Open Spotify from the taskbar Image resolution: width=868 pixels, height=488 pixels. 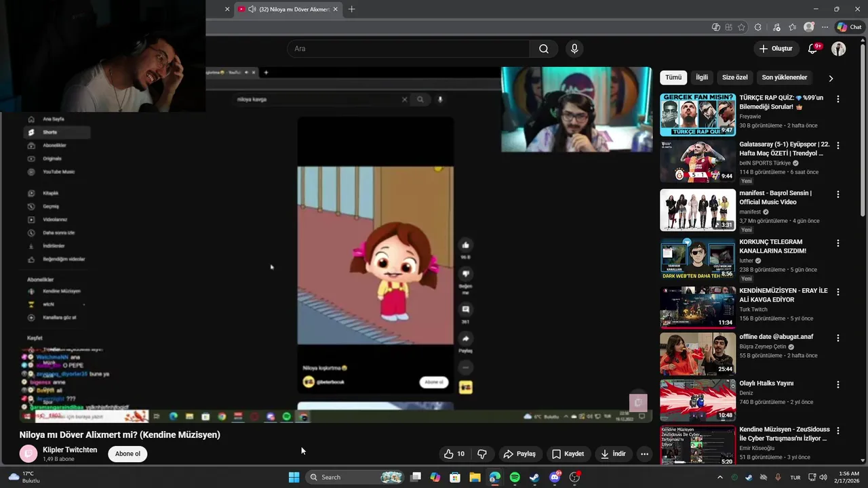[515, 477]
